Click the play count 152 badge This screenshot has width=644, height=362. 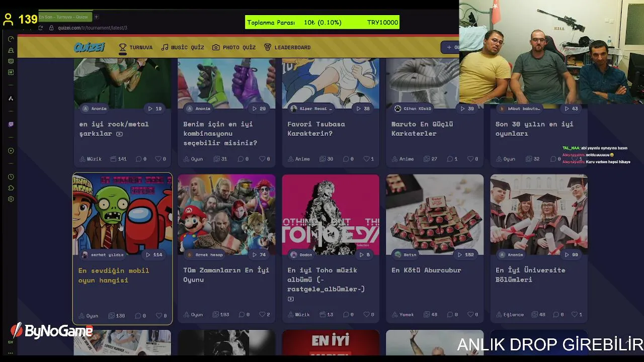pos(465,255)
